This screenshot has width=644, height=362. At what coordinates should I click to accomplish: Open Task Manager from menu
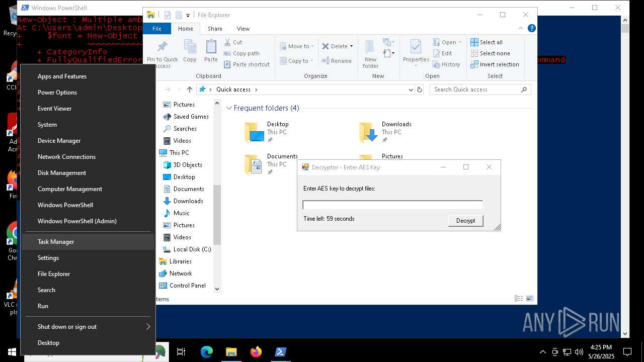point(88,242)
